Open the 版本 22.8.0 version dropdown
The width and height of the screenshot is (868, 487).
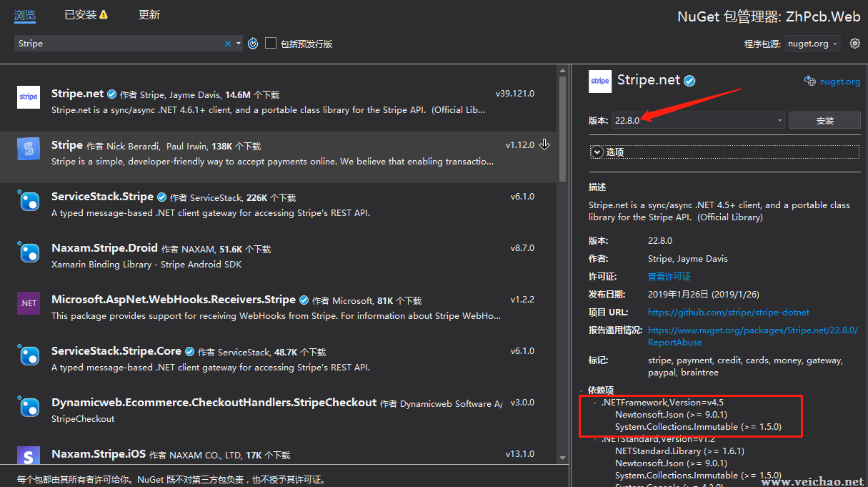point(698,120)
